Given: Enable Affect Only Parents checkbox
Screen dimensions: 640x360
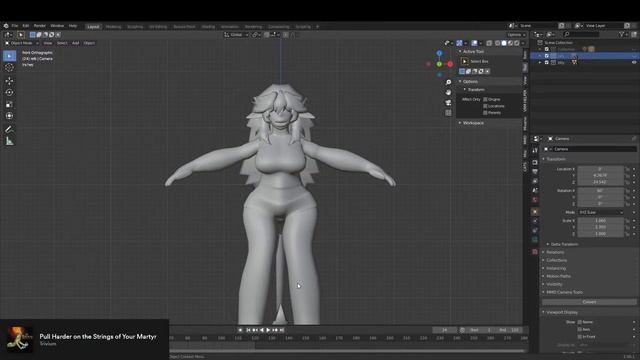Looking at the screenshot, I should click(485, 113).
